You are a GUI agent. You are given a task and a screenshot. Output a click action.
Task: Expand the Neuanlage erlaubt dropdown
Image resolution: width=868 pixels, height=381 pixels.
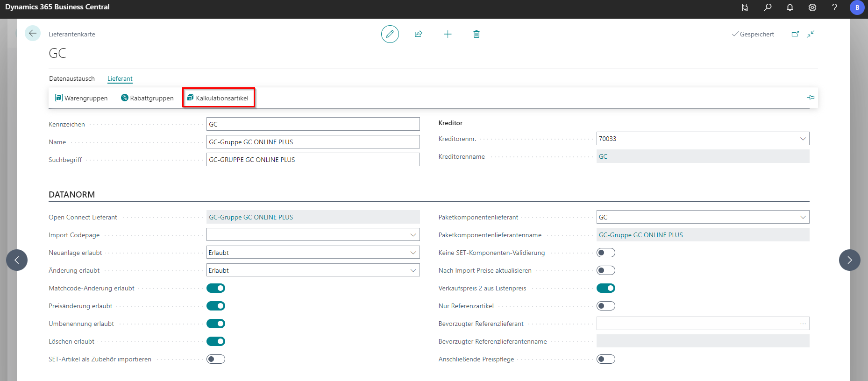413,253
